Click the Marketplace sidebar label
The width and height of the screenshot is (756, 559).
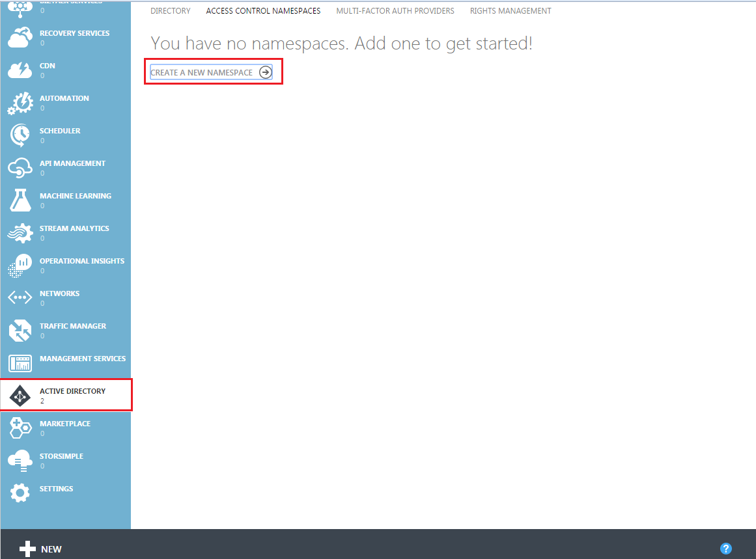(65, 424)
